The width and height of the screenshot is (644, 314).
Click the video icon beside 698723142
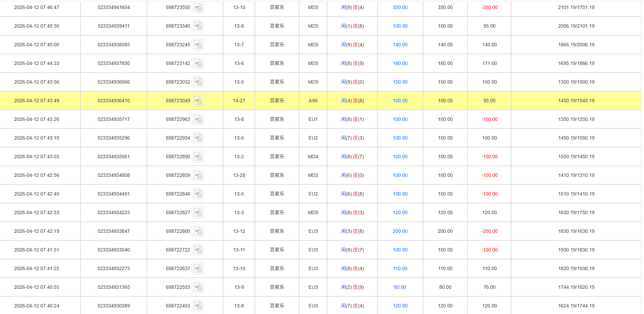click(198, 63)
